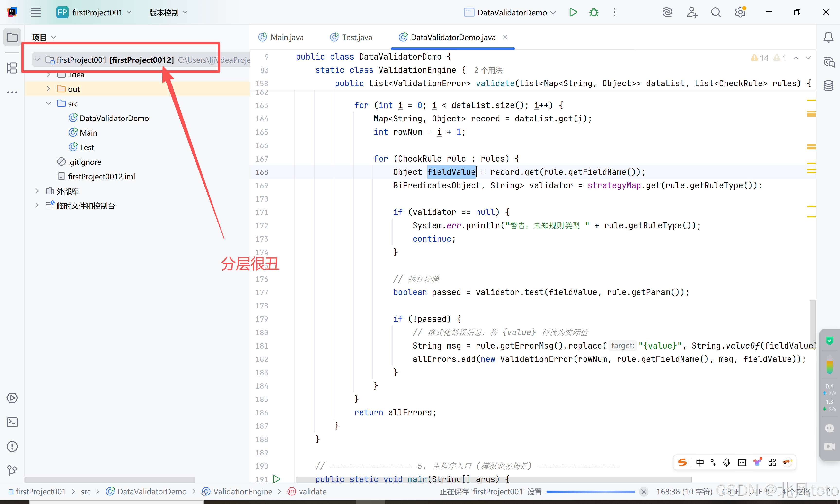
Task: Open the Terminal tool window
Action: 12,422
